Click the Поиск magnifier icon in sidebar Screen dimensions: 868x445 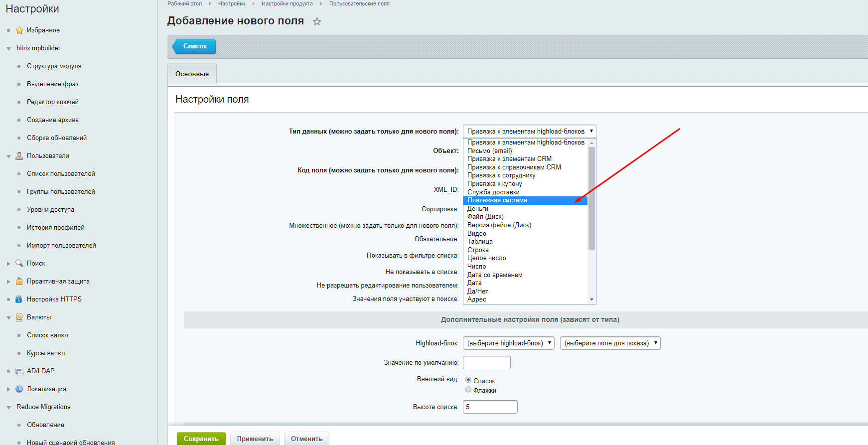coord(19,263)
